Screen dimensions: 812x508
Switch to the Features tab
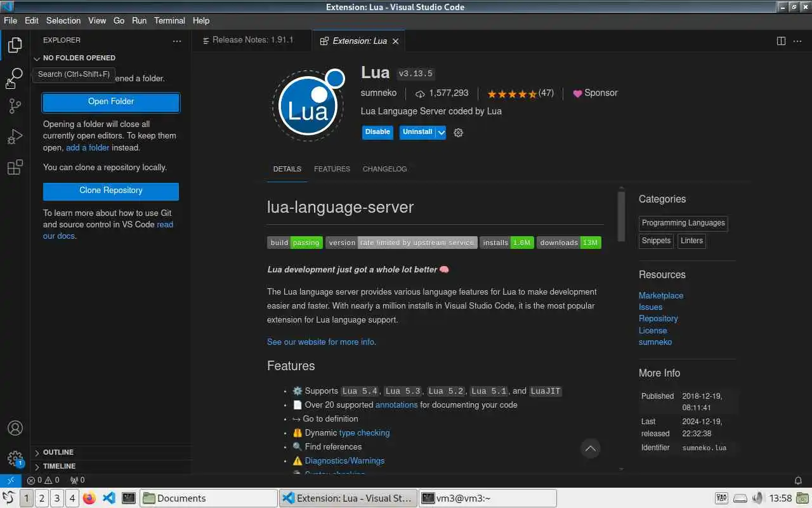click(332, 169)
